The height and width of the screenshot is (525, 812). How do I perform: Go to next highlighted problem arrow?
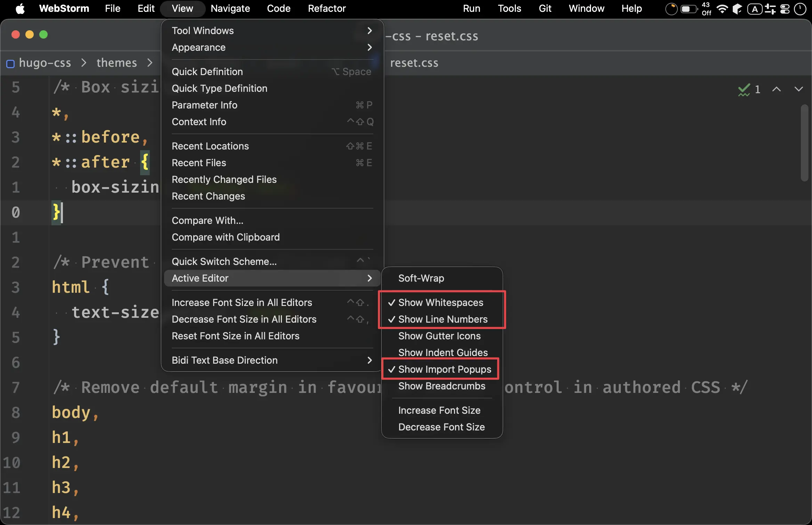pyautogui.click(x=798, y=89)
